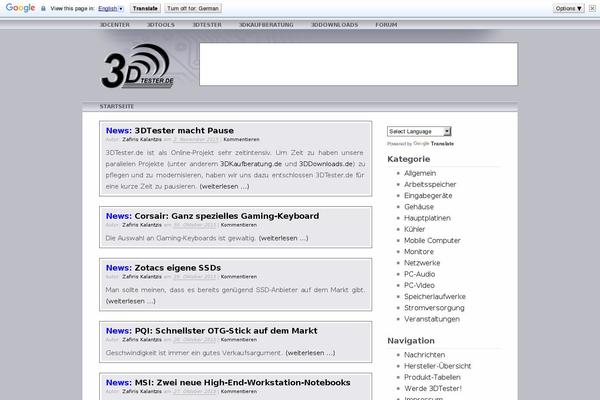Select the Kühler category
600x400 pixels.
[x=414, y=229]
